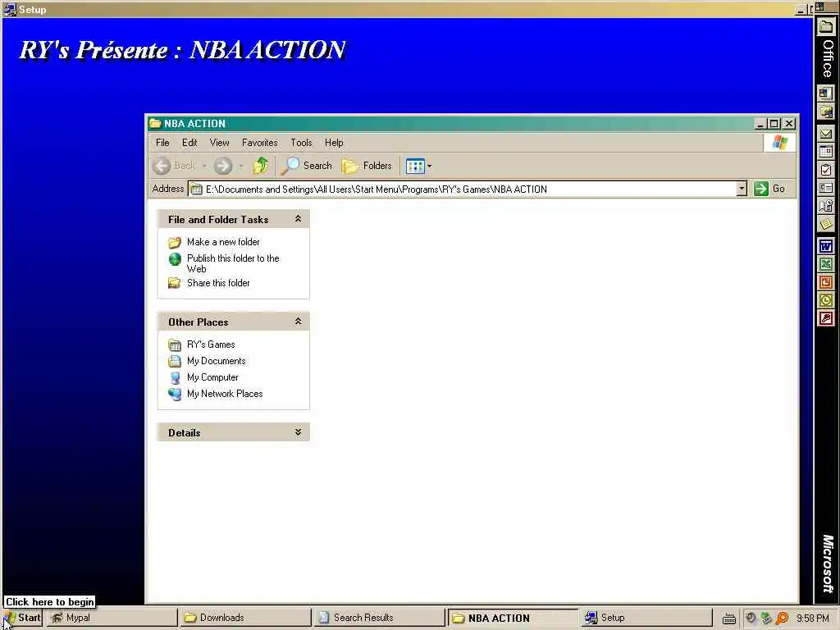Switch to Downloads window in taskbar
This screenshot has width=840, height=630.
(x=244, y=618)
